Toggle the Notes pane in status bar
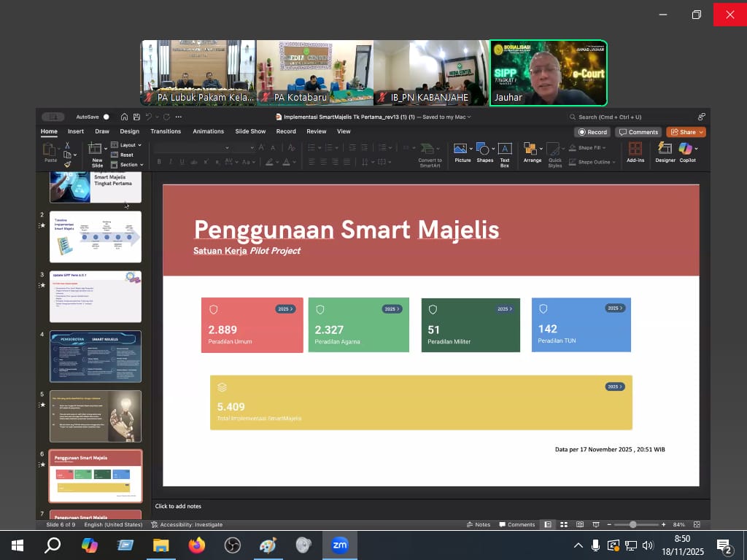Screen dimensions: 747x560 [479, 524]
